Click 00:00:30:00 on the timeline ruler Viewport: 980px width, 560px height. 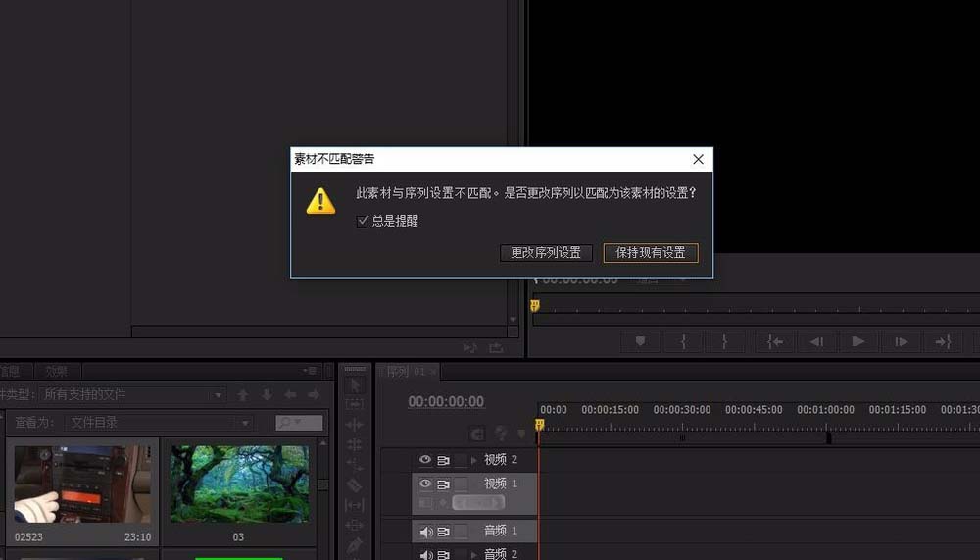[x=682, y=410]
